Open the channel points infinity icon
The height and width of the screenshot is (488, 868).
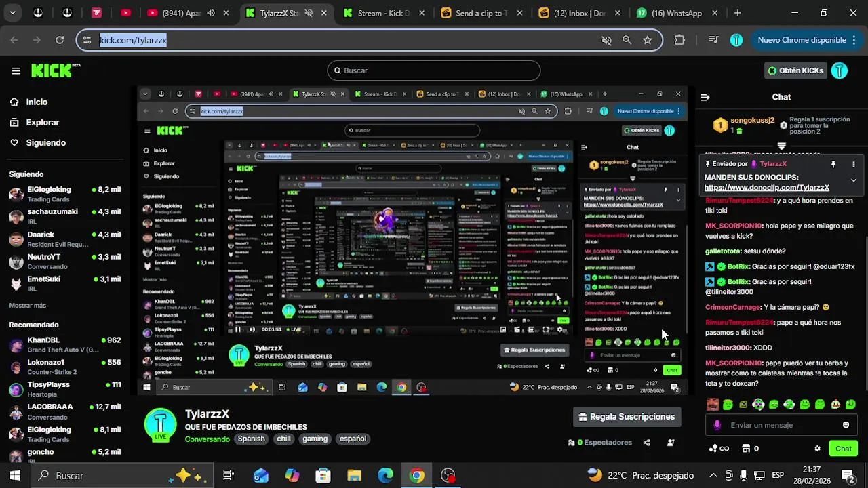coord(719,449)
